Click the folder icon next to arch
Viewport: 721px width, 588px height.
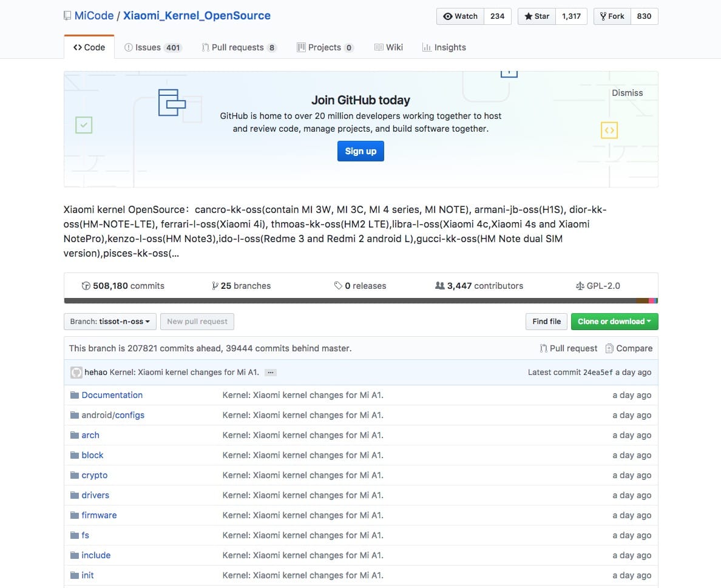point(75,435)
